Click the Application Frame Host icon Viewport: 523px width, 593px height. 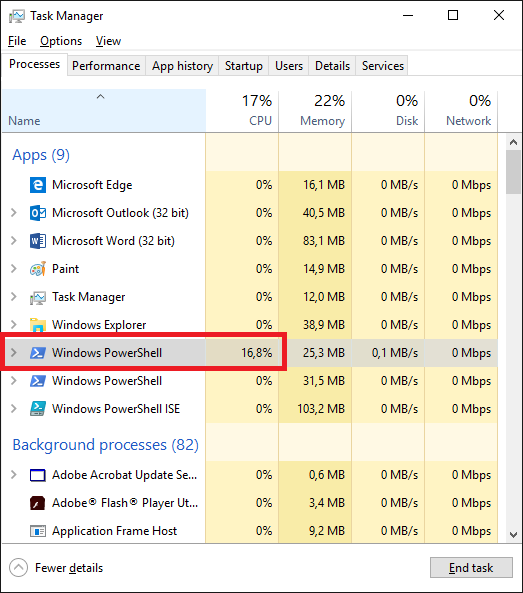coord(38,531)
